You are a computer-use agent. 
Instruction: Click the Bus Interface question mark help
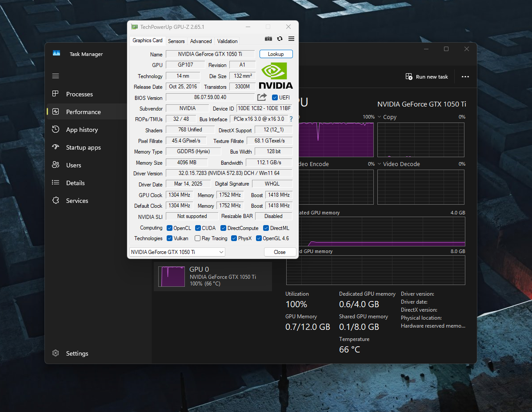(x=291, y=119)
